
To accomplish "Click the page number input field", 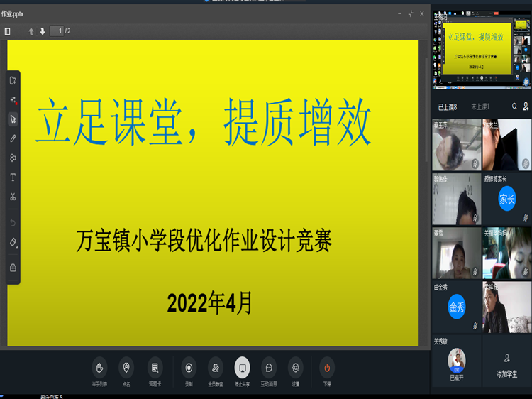I will coord(58,31).
